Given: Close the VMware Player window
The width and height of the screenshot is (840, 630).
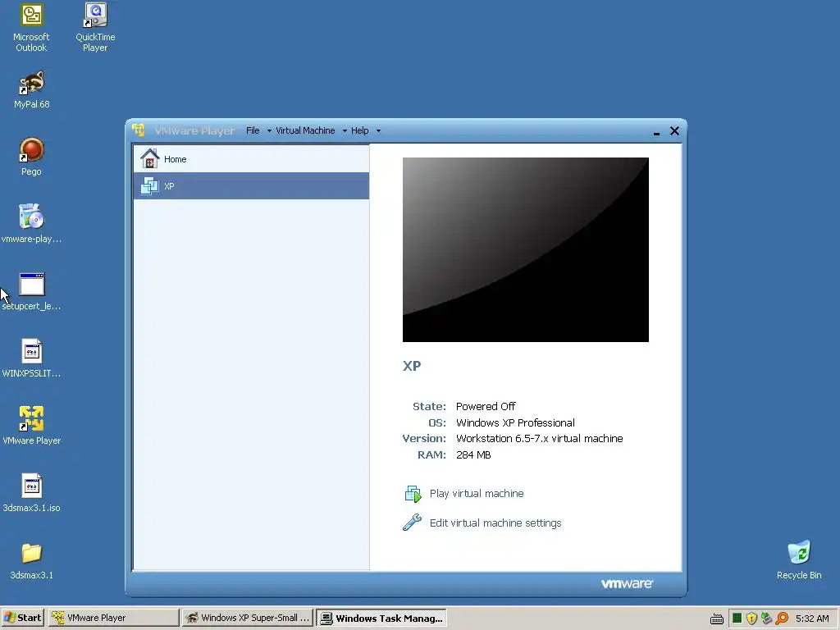Looking at the screenshot, I should [x=674, y=130].
